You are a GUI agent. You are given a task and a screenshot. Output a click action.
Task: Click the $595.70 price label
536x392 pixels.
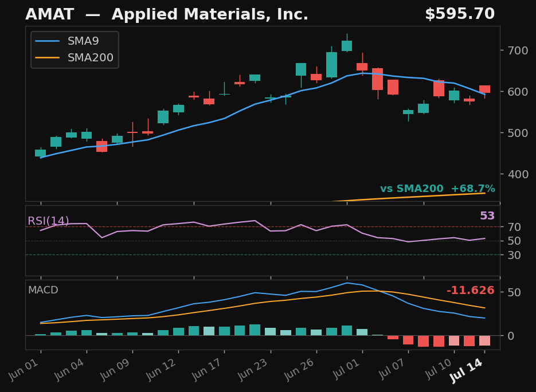tap(460, 14)
